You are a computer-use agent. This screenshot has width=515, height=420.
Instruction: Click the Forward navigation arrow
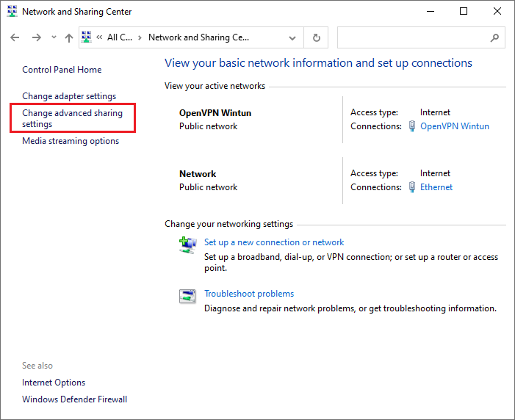[x=37, y=37]
